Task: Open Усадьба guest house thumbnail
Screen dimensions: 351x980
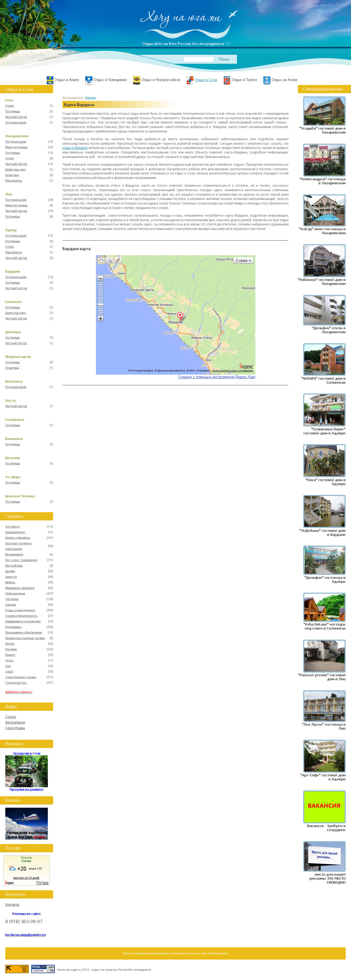Action: 324,111
